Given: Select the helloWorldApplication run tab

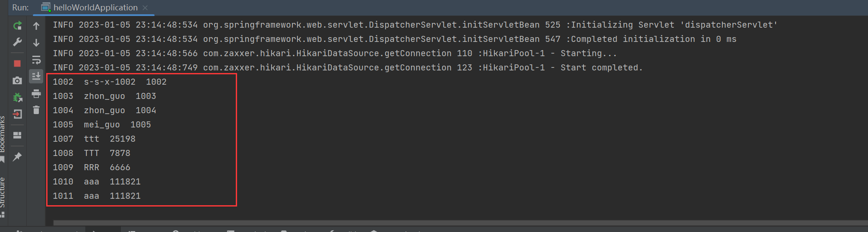Looking at the screenshot, I should pyautogui.click(x=89, y=7).
